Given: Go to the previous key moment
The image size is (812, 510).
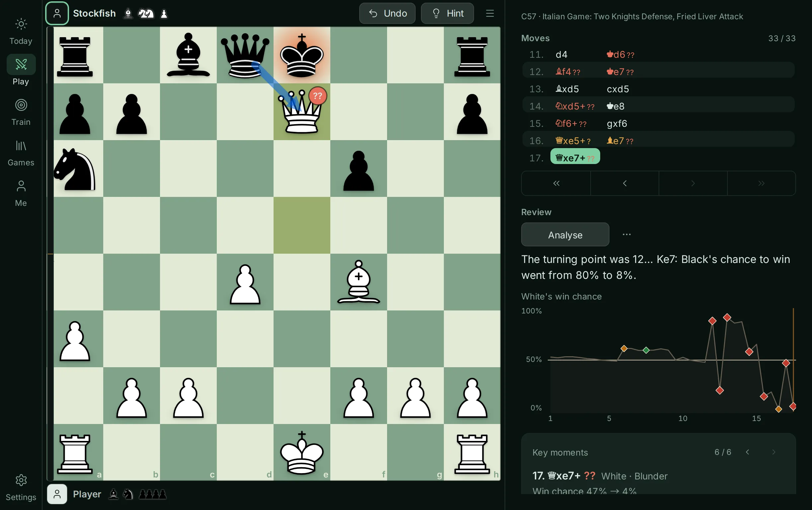Looking at the screenshot, I should click(x=747, y=452).
